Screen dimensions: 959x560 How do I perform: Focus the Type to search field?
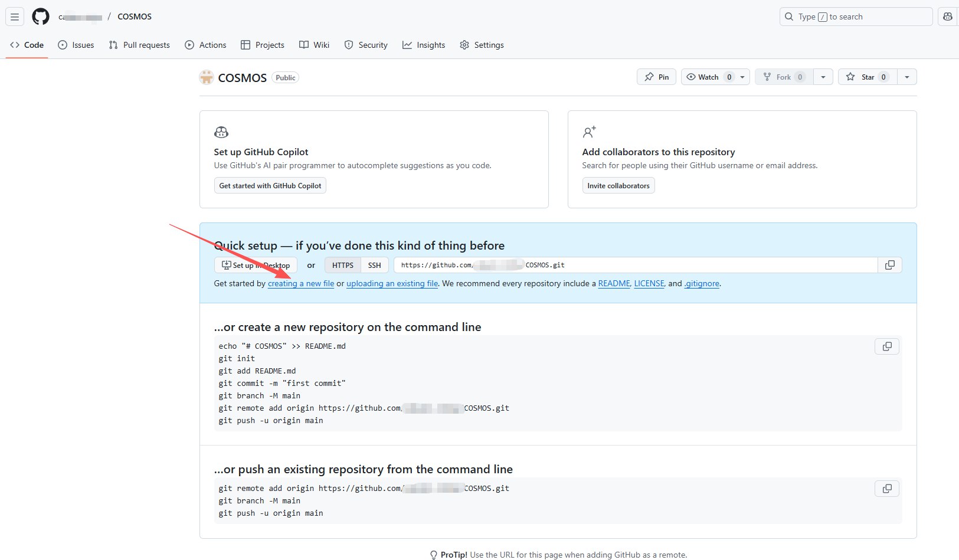tap(856, 17)
